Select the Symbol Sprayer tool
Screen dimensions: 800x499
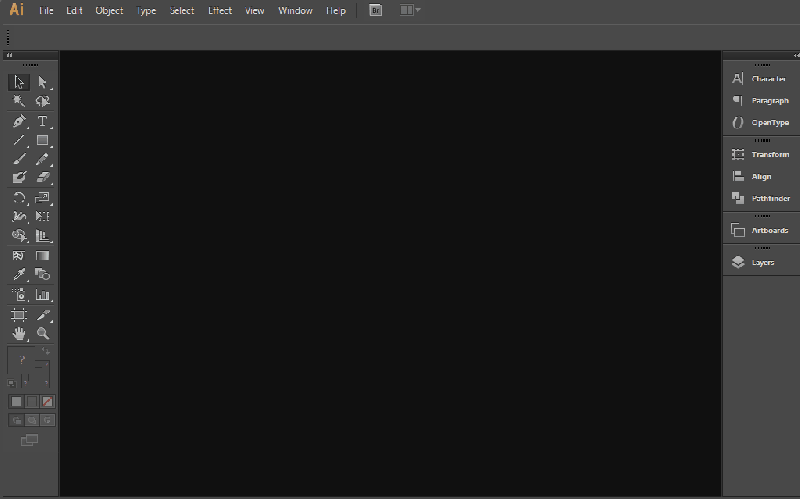click(19, 295)
